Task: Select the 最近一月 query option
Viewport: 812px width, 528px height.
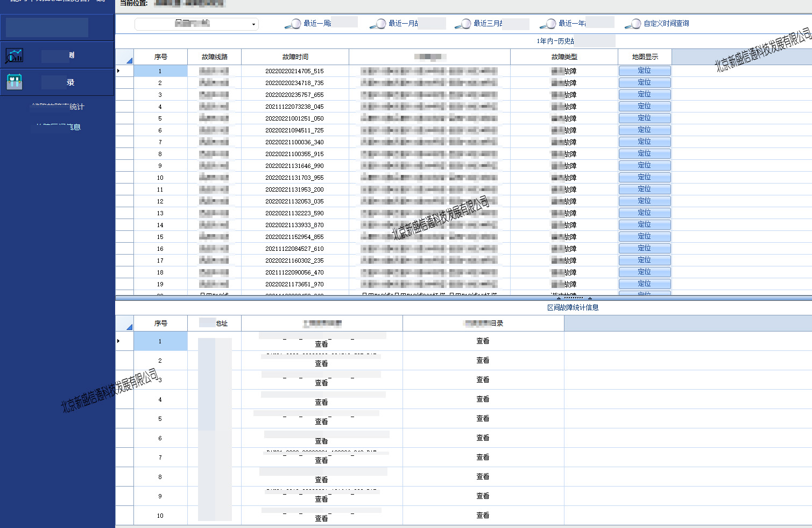Action: (403, 24)
